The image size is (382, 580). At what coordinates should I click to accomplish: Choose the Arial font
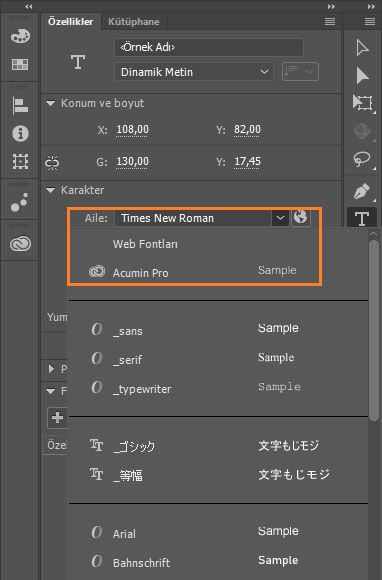[218, 533]
